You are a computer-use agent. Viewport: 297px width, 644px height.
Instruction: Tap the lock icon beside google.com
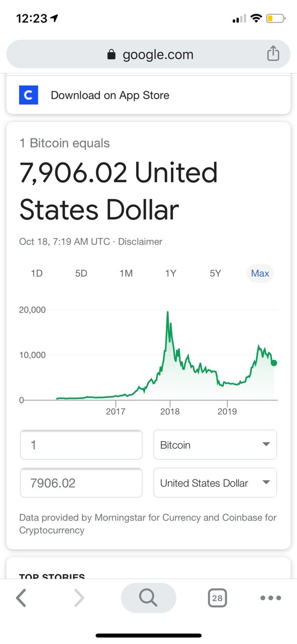click(112, 55)
